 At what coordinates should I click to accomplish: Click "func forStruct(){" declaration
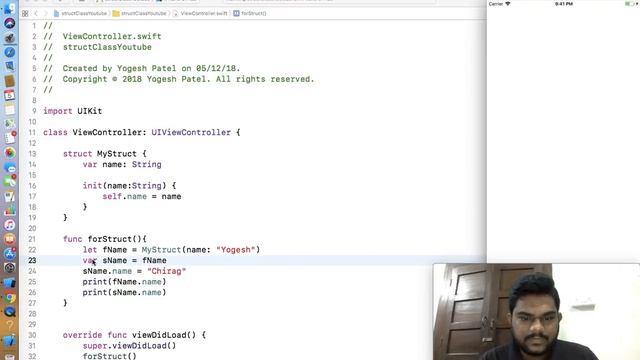click(x=104, y=239)
